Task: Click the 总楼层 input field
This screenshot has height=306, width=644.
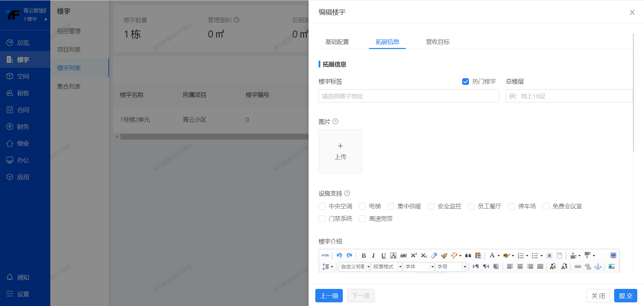Action: (569, 96)
